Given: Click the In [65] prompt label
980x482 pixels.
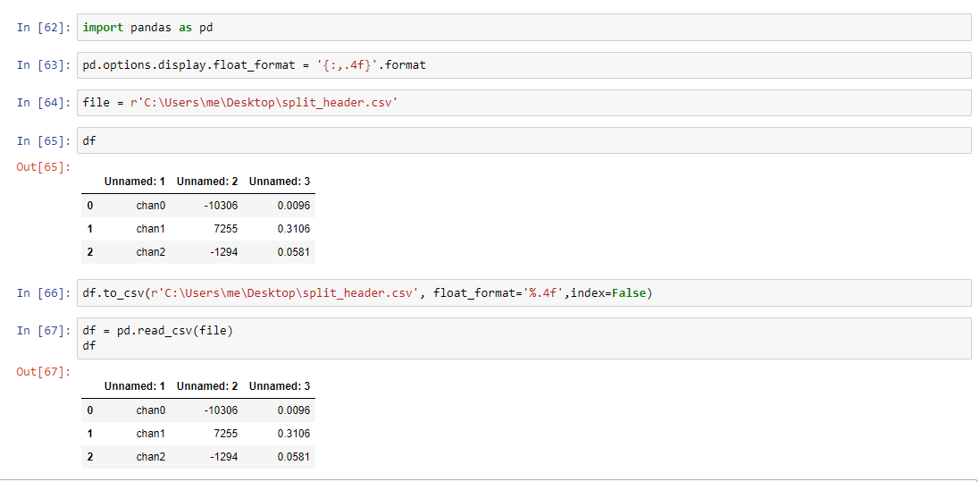Looking at the screenshot, I should coord(44,140).
